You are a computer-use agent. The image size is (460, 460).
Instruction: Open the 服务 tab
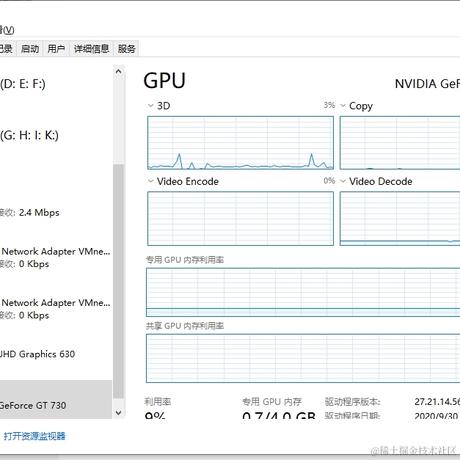[126, 49]
